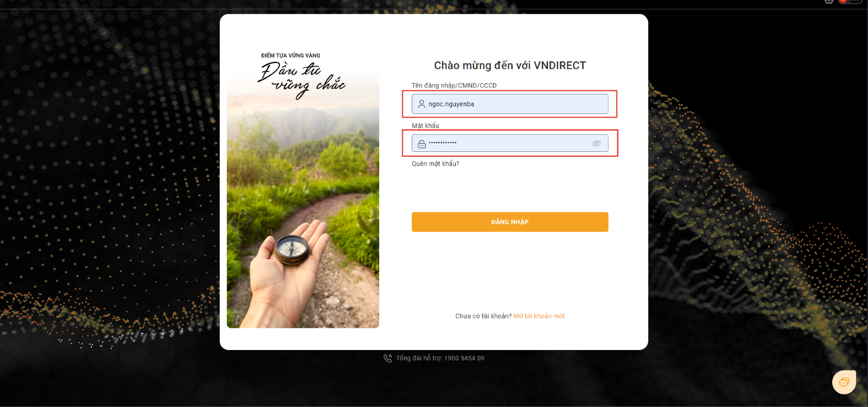Focus the username field containing ngoc.nguyenba
The image size is (868, 407).
click(x=510, y=104)
